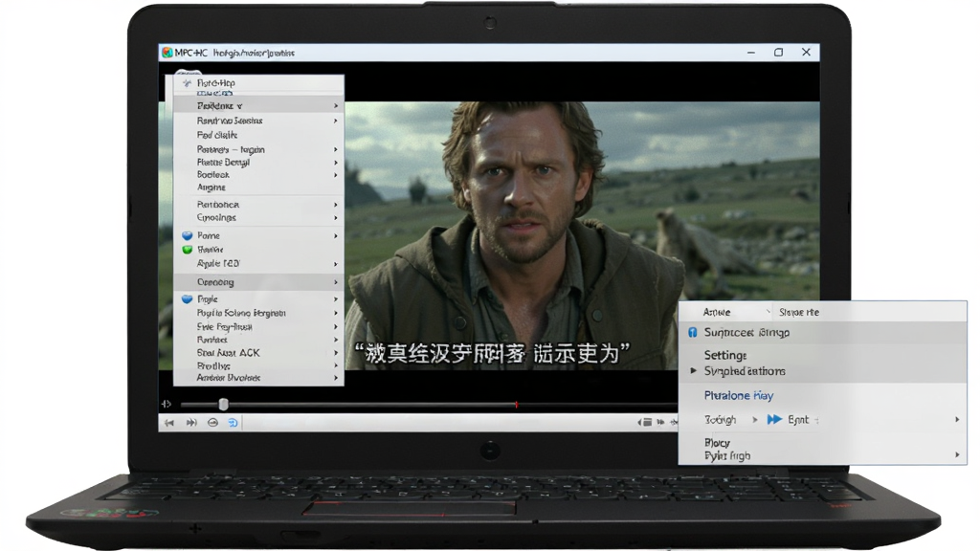Expand the black triangle beside 'Syrapled' in right panel
Screen dimensions: 980x551
coord(693,371)
